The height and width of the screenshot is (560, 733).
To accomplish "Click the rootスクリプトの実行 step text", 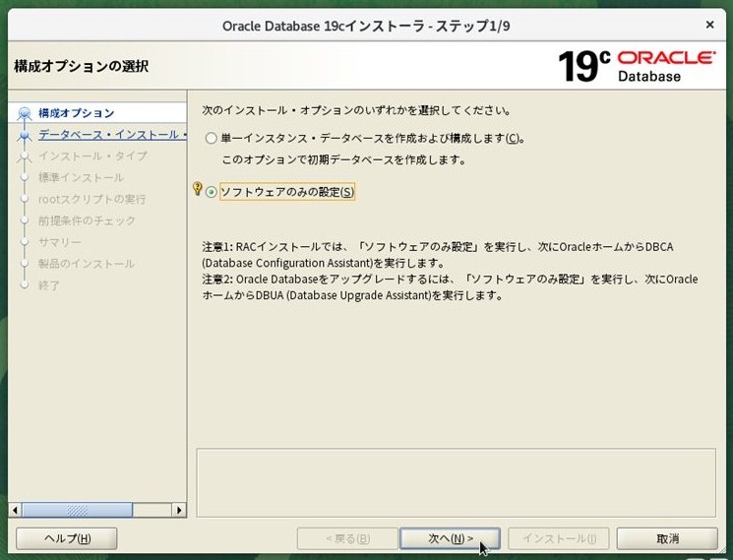I will pyautogui.click(x=92, y=199).
